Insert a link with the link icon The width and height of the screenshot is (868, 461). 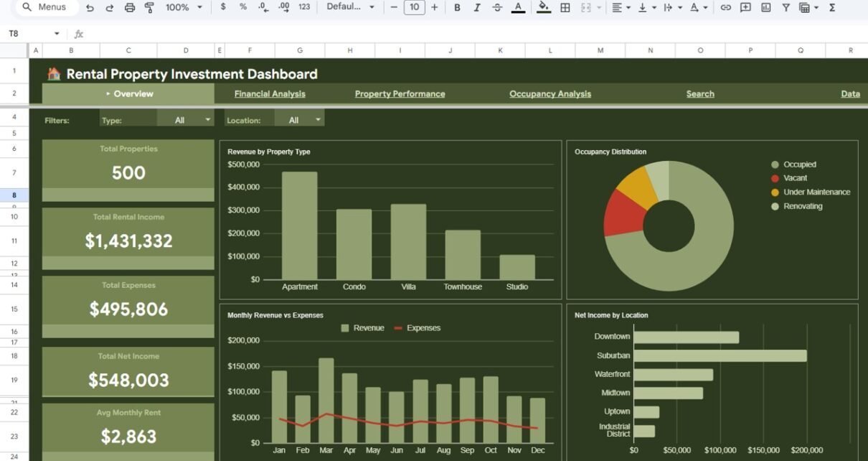725,7
